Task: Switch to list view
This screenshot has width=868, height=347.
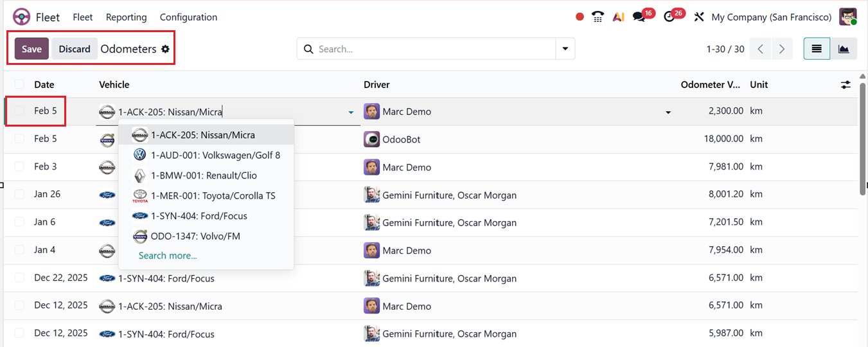Action: point(817,49)
